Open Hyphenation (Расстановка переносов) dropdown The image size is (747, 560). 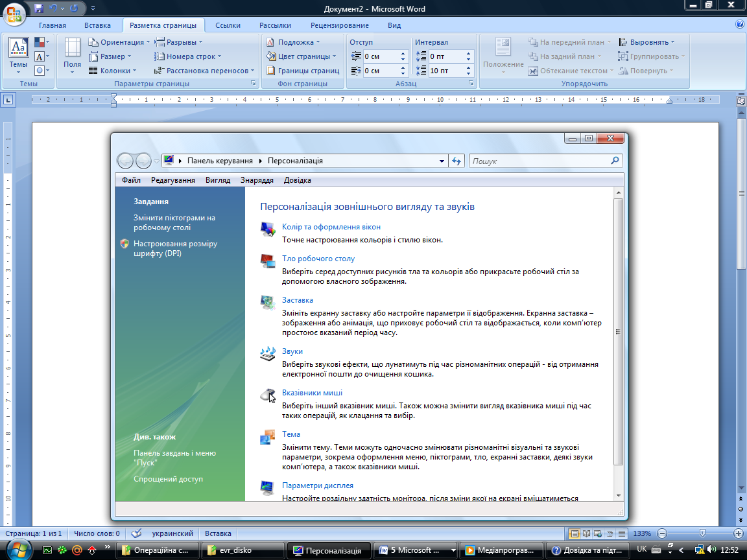(x=204, y=71)
